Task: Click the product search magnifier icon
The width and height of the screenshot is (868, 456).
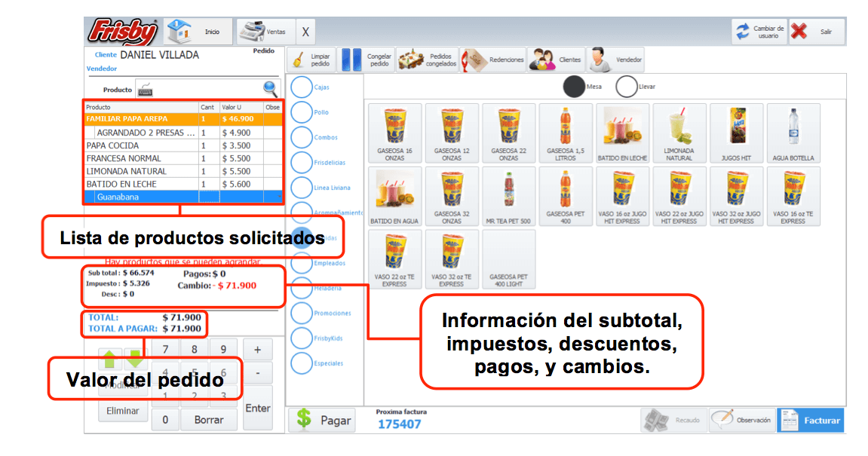Action: pyautogui.click(x=270, y=88)
